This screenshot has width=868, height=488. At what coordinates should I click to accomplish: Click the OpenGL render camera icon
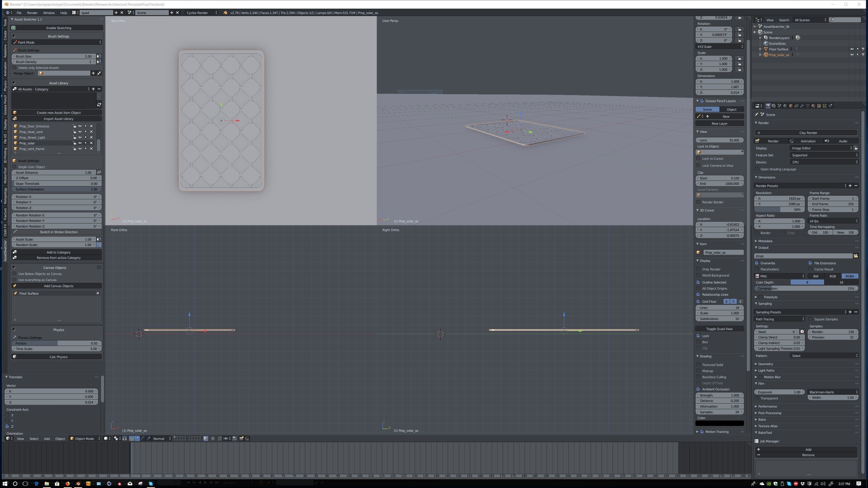pos(241,439)
